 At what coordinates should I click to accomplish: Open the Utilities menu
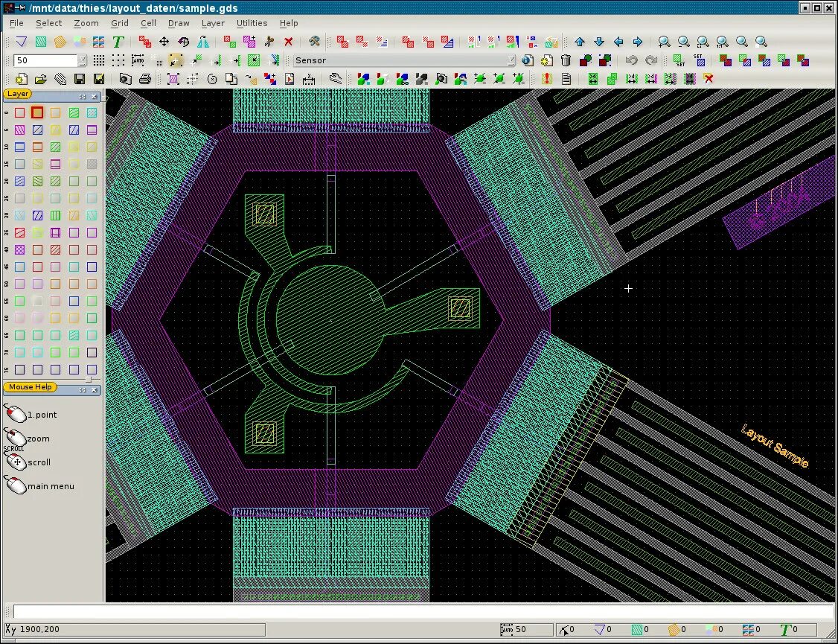(252, 23)
